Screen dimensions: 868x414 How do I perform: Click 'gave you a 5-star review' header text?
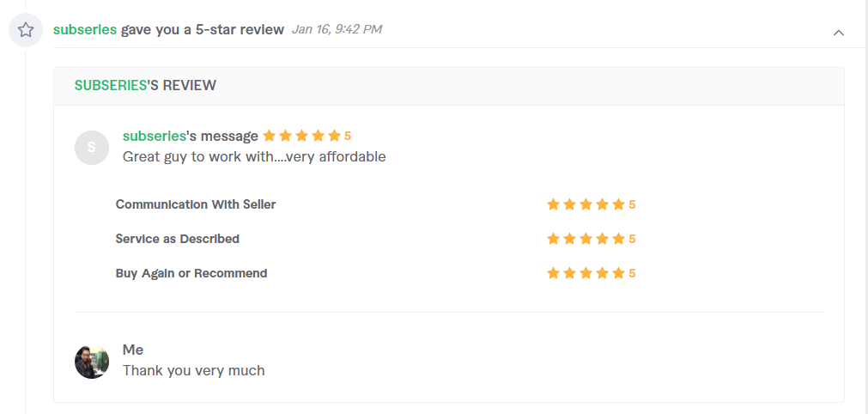click(203, 29)
